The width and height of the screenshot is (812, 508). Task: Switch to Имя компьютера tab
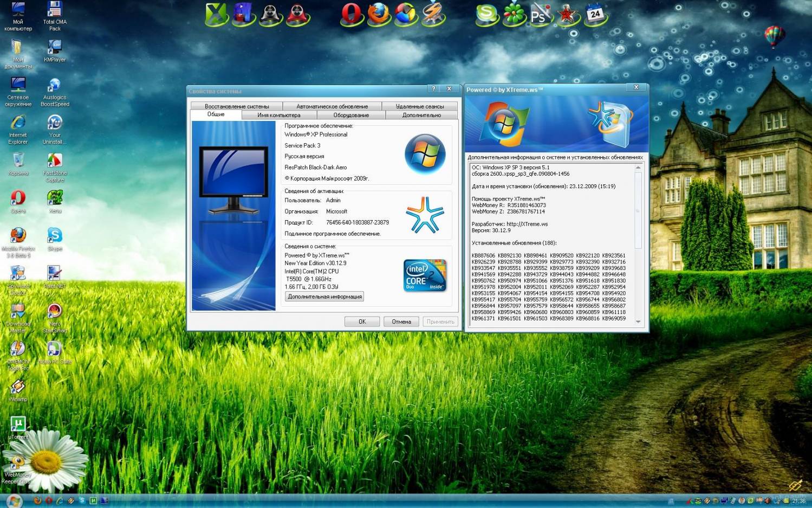(x=279, y=115)
